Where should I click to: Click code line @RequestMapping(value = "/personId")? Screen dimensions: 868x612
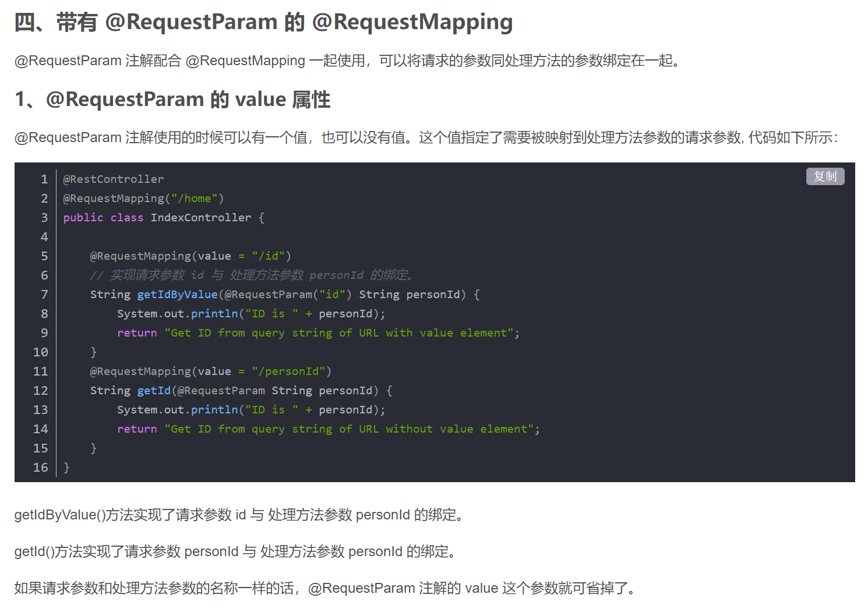[x=211, y=372]
